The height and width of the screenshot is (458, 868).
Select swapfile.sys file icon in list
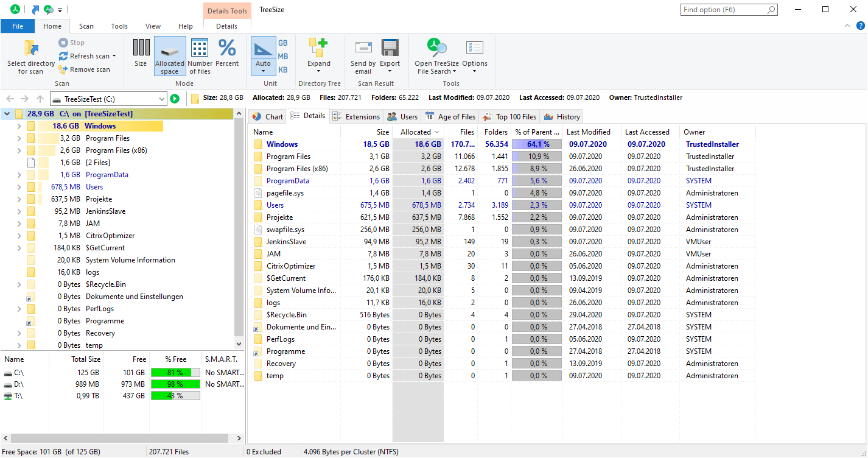coord(258,230)
